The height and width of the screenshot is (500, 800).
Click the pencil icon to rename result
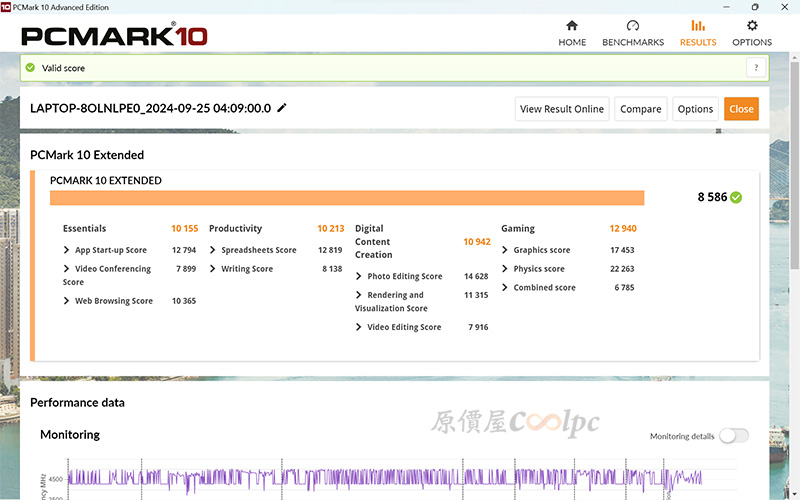282,108
